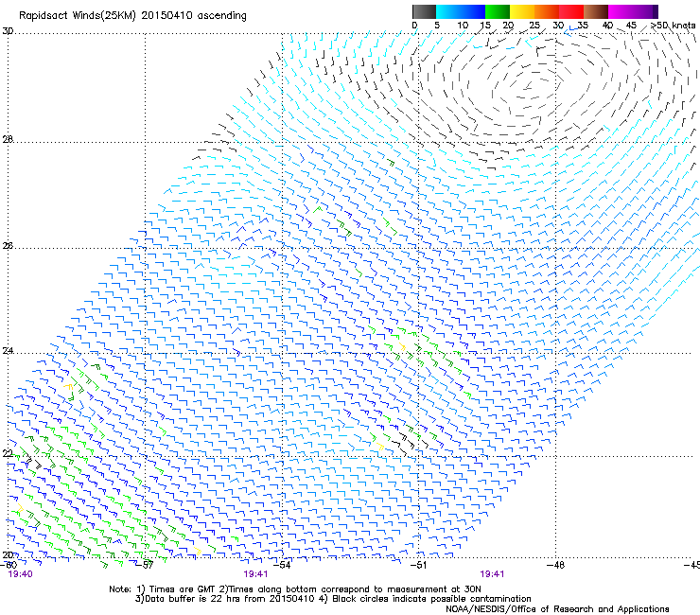Click the "30" latitude axis label

(x=8, y=31)
